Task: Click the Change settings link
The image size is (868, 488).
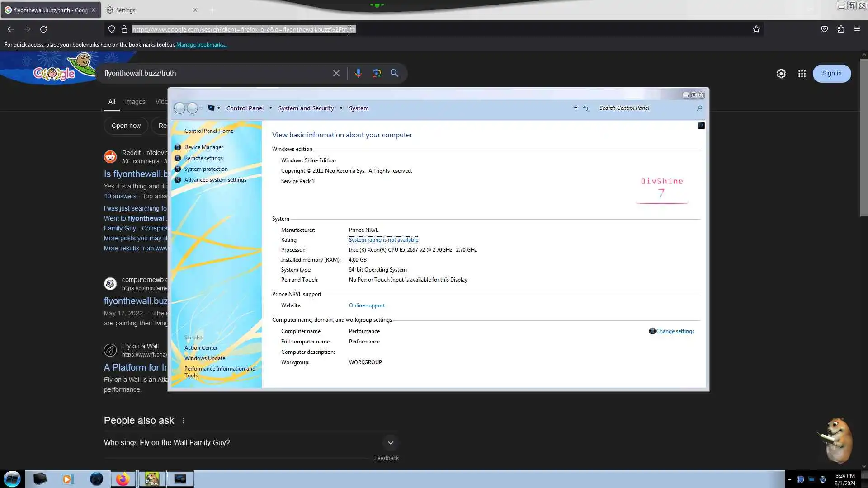Action: pyautogui.click(x=675, y=331)
